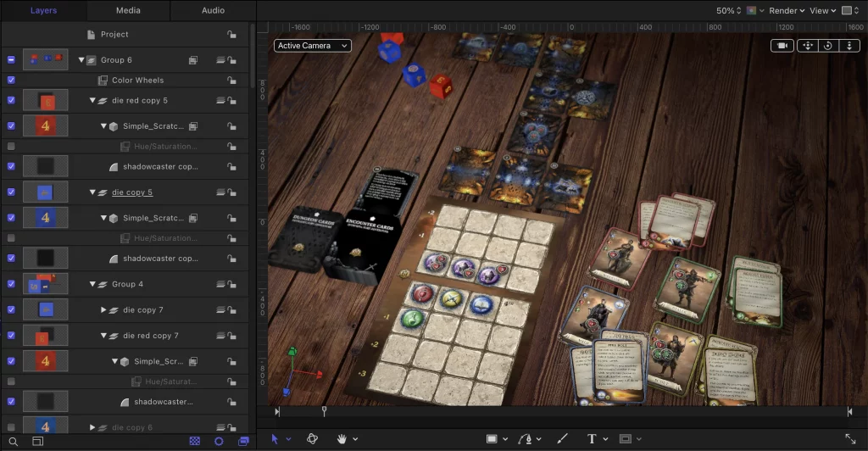Image resolution: width=868 pixels, height=451 pixels.
Task: Uncheck die red copy 7 checkbox
Action: click(x=11, y=336)
